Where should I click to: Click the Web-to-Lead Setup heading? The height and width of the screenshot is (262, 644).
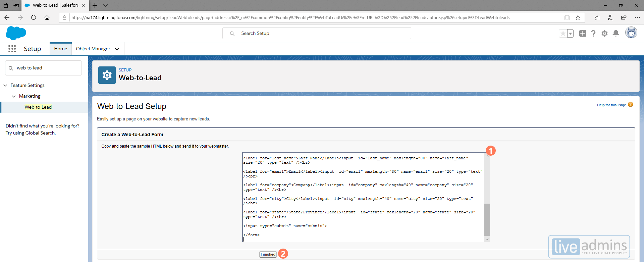pos(132,106)
